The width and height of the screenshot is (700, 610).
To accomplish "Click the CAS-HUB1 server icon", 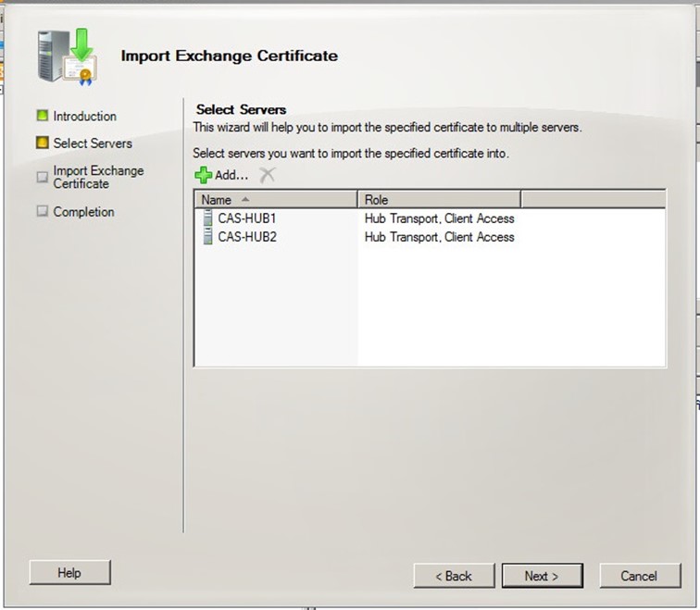I will pyautogui.click(x=207, y=218).
